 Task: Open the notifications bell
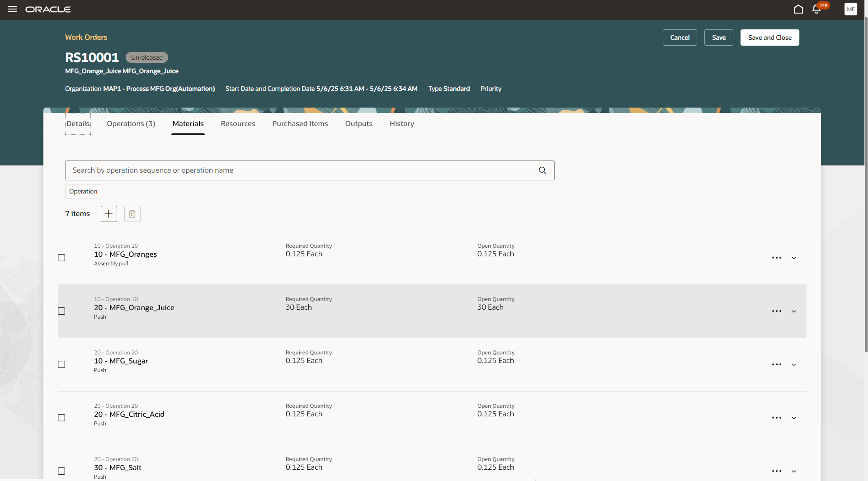point(817,9)
